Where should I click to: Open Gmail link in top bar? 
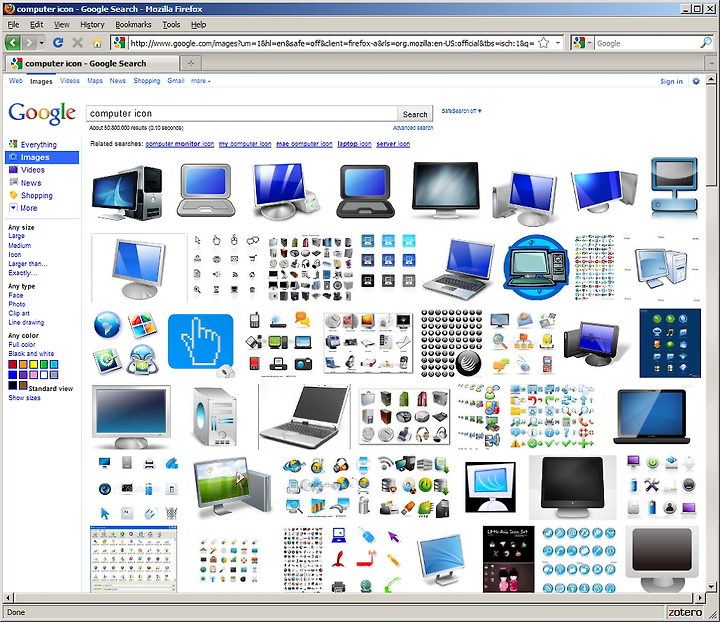tap(175, 81)
